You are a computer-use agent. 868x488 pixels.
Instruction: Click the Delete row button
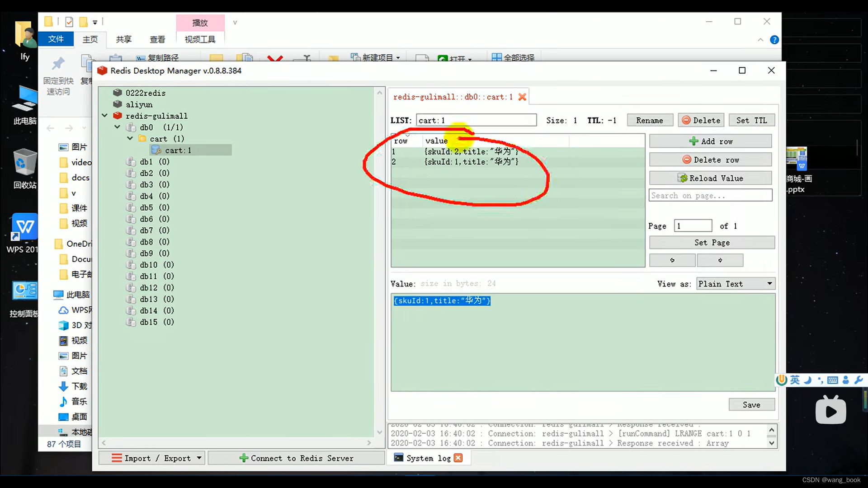[x=711, y=160]
